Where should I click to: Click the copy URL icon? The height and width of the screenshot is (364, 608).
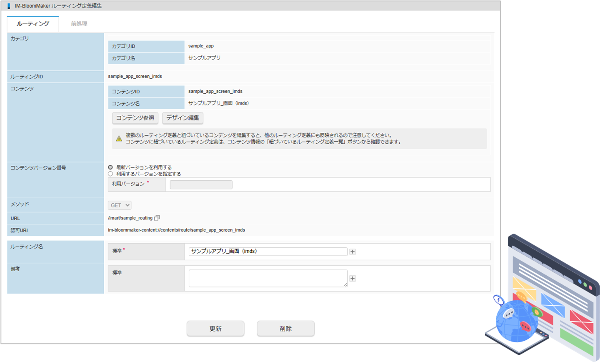(157, 218)
